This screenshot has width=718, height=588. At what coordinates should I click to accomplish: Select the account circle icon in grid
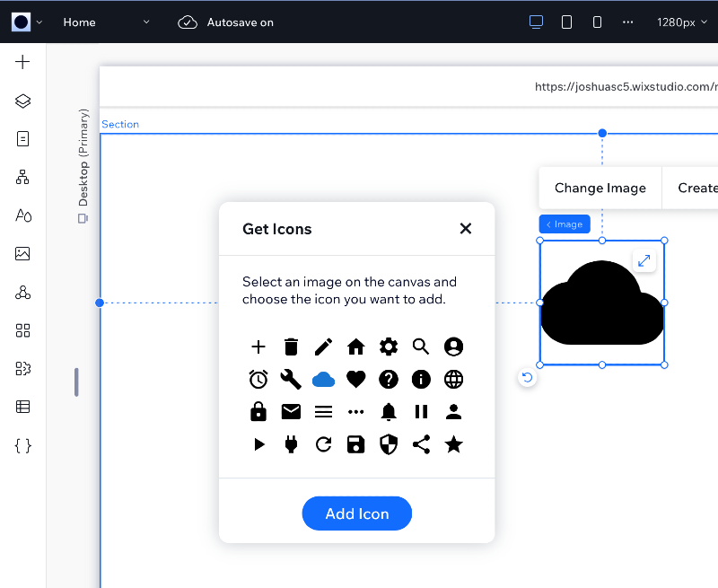453,347
